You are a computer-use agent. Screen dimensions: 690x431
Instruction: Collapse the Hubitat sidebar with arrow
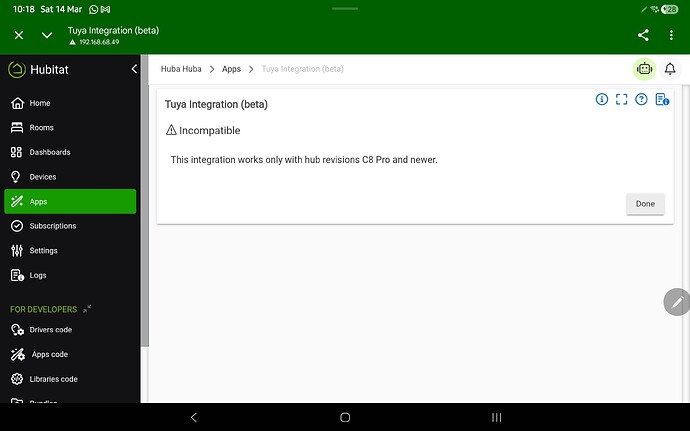tap(134, 69)
